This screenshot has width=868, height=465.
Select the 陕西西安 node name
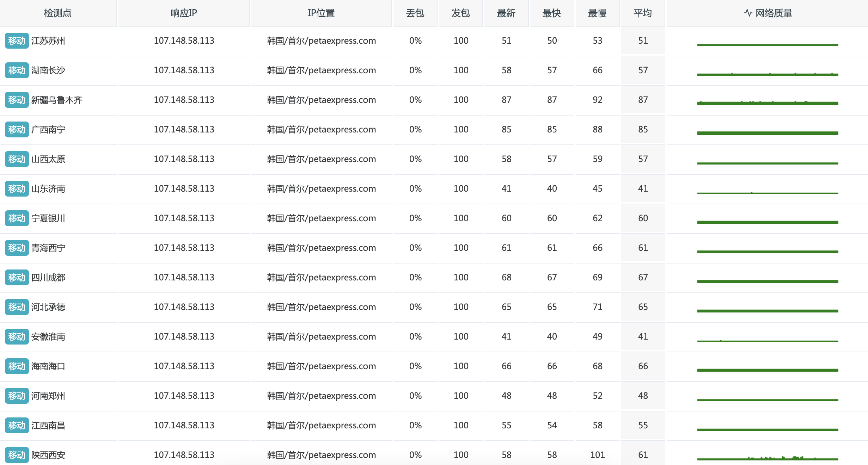[48, 455]
